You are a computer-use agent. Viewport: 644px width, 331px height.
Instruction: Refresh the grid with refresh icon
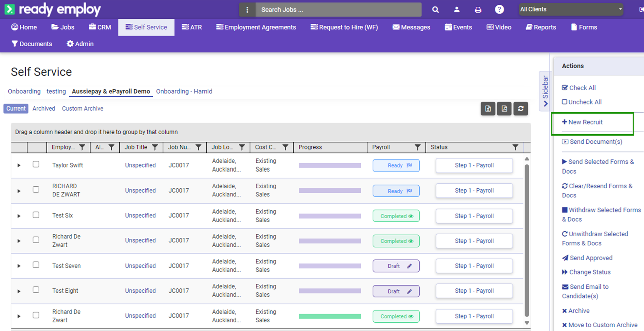click(521, 108)
